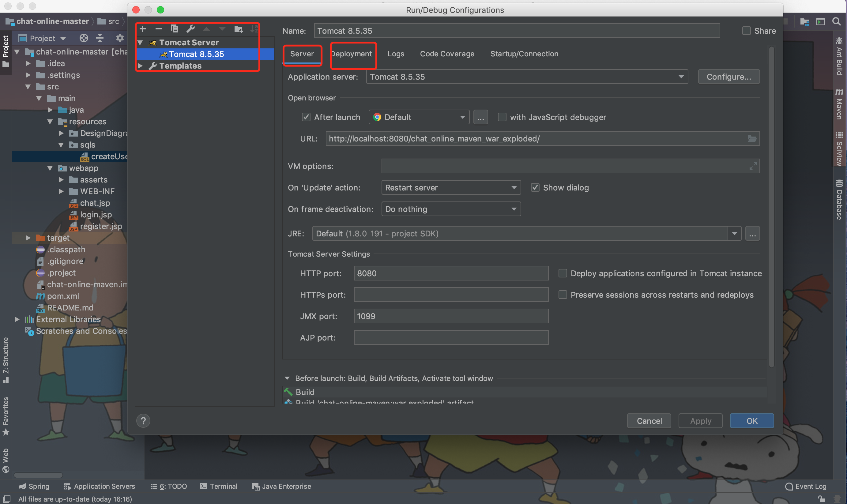Viewport: 847px width, 504px height.
Task: Copy the selected configuration
Action: coord(174,29)
